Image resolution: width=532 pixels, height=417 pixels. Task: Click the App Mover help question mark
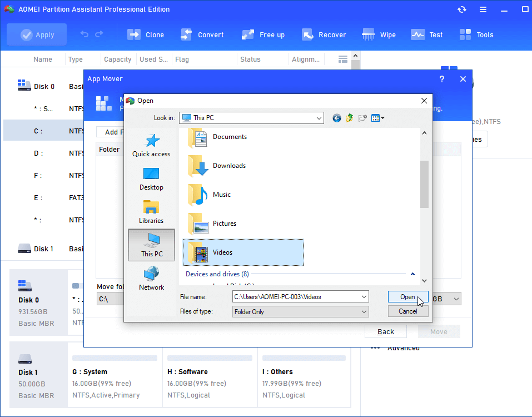(442, 79)
